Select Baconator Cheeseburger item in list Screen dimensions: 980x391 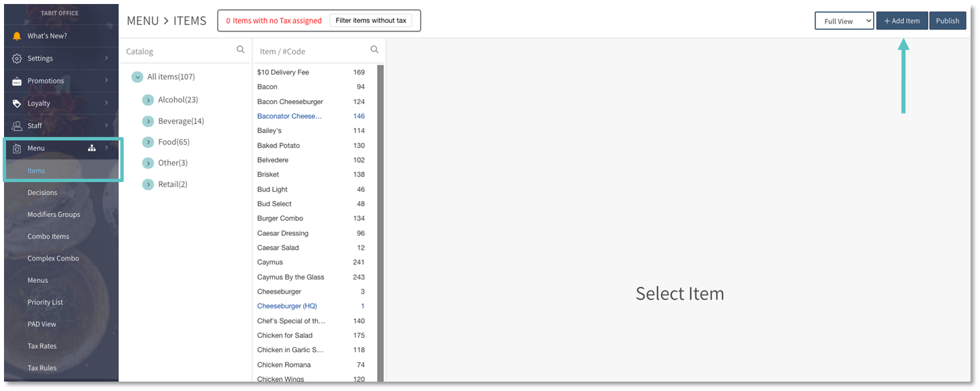click(290, 116)
